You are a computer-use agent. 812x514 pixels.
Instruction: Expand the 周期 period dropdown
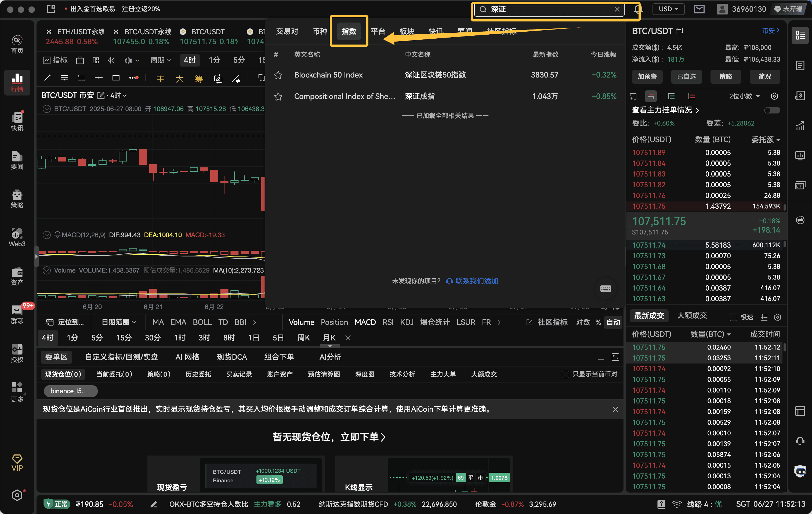point(161,60)
